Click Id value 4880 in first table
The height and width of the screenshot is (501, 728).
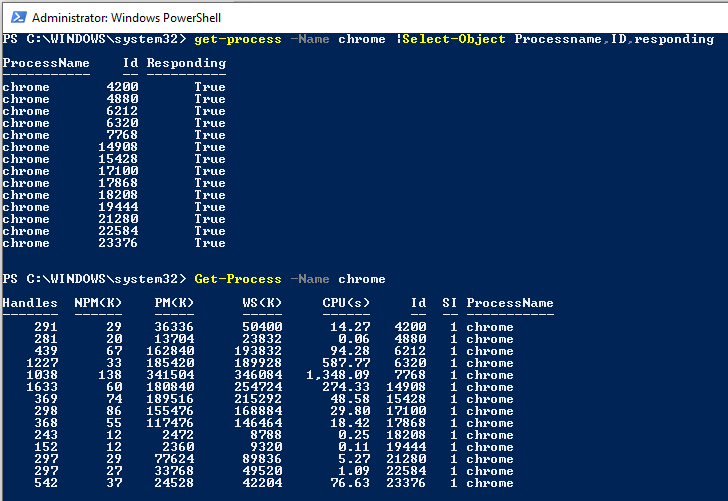pyautogui.click(x=122, y=99)
